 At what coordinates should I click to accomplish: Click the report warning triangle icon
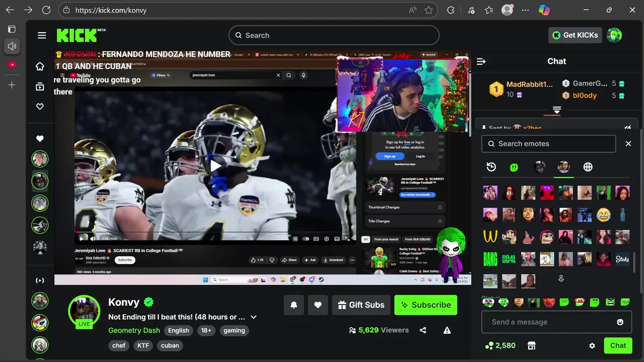(x=447, y=330)
